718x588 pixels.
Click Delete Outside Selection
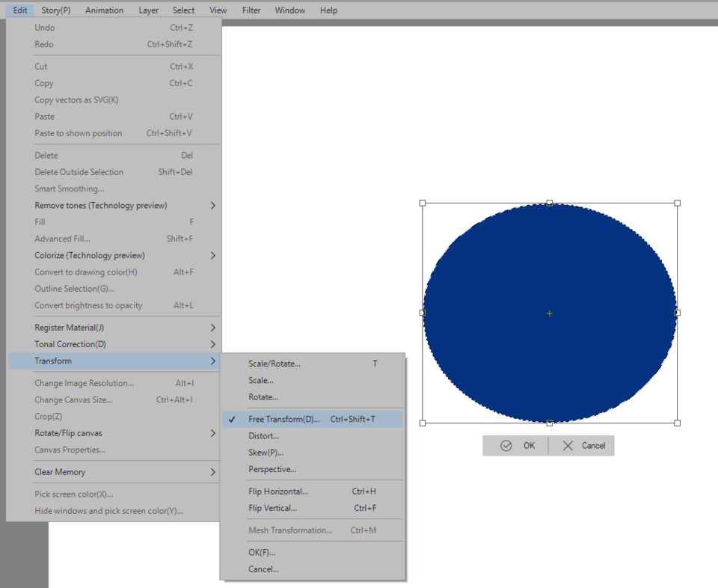point(114,172)
